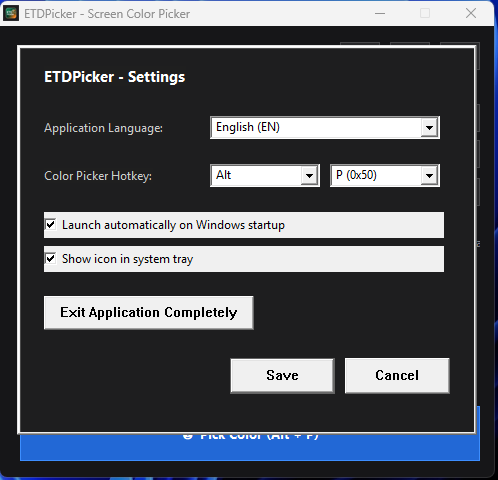Image resolution: width=498 pixels, height=480 pixels.
Task: Close the ETDPicker window
Action: coord(471,13)
